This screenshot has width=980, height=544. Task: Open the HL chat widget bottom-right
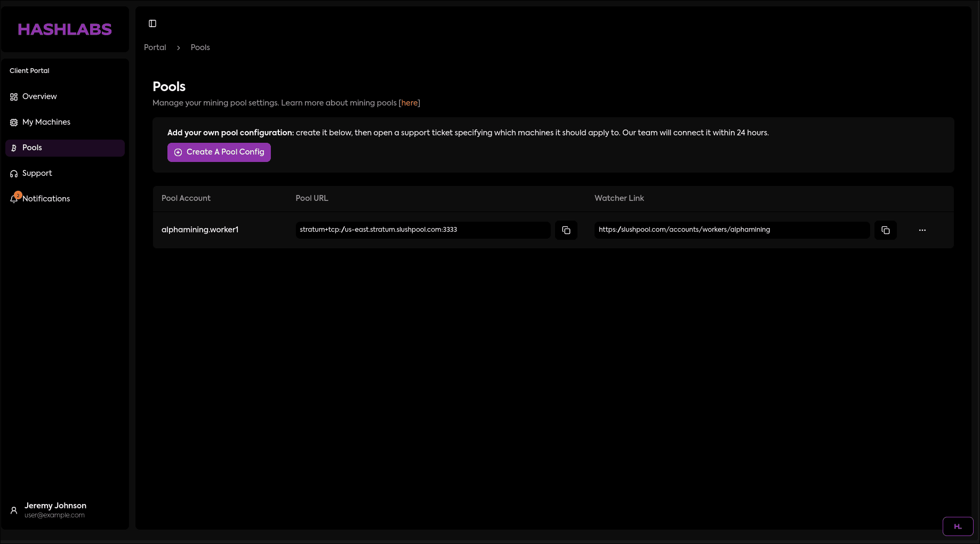tap(958, 526)
